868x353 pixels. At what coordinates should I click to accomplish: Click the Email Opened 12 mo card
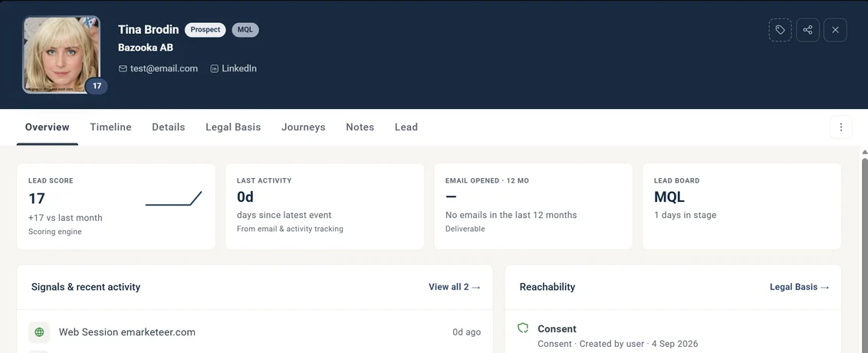click(x=533, y=206)
